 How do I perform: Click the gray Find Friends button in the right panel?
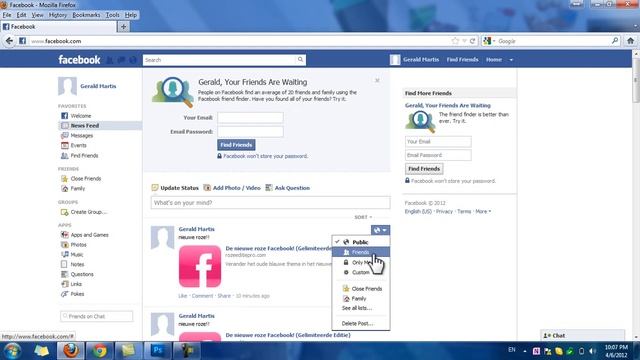424,169
